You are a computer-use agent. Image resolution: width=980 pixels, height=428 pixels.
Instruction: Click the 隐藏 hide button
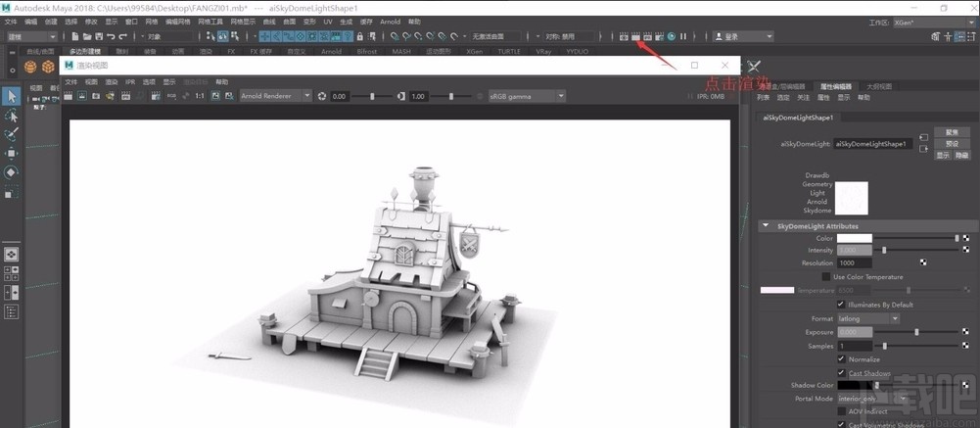click(x=961, y=155)
